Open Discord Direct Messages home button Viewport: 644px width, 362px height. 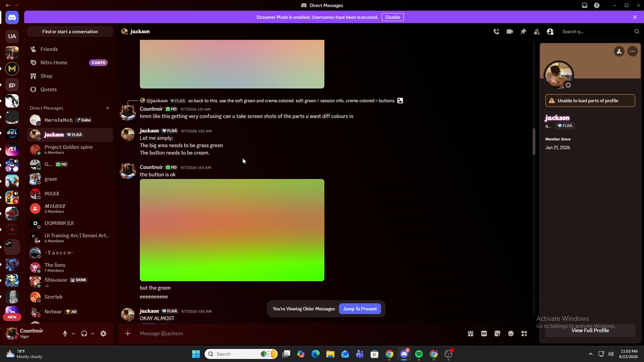tap(12, 18)
